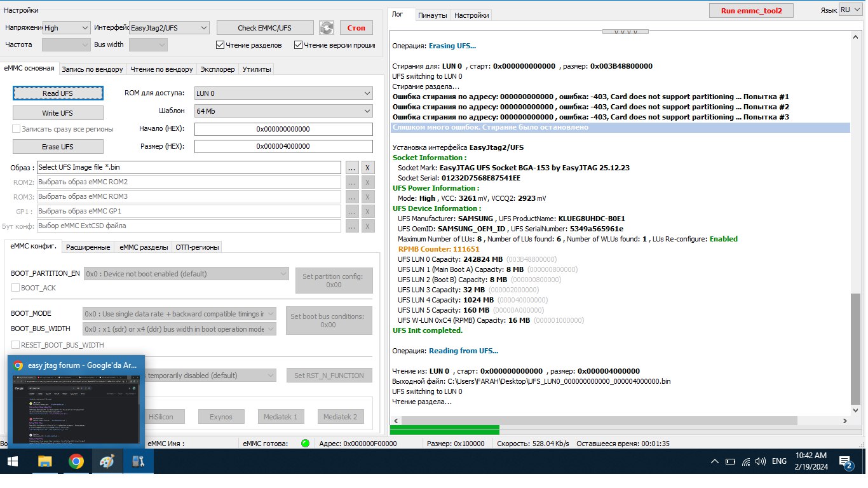Click Set partition config button
This screenshot has height=488, width=868.
334,280
